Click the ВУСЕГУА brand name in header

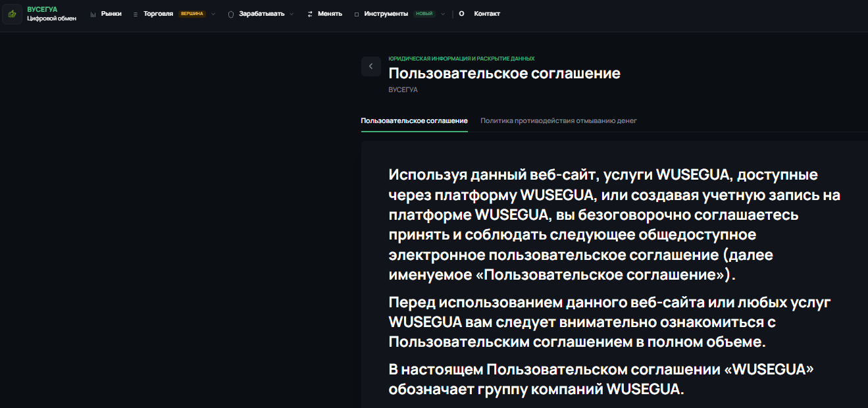(42, 9)
